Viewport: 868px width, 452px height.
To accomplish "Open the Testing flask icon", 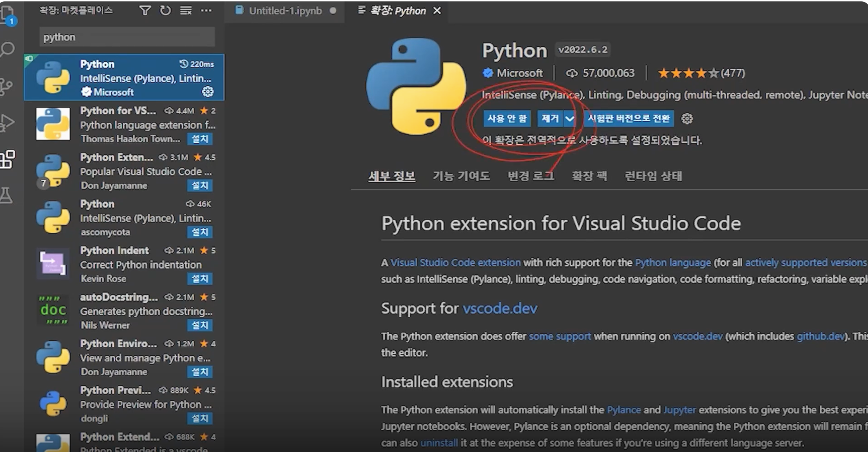I will click(7, 195).
